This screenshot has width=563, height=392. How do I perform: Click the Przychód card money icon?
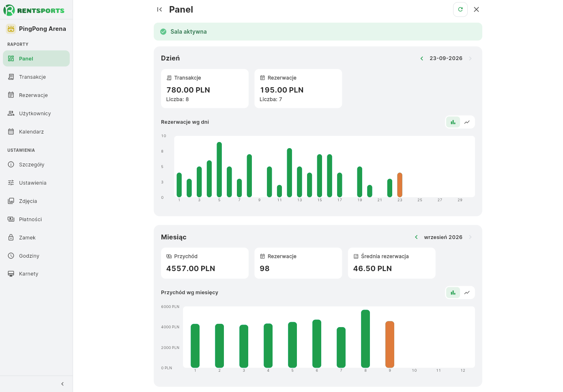click(x=169, y=256)
